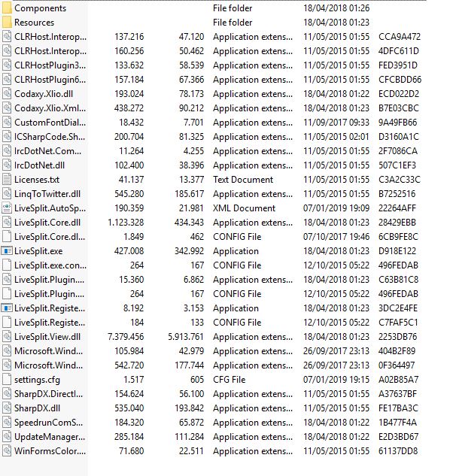This screenshot has width=459, height=476.
Task: Click the LinqToTwitter.dll file name
Action: point(47,194)
